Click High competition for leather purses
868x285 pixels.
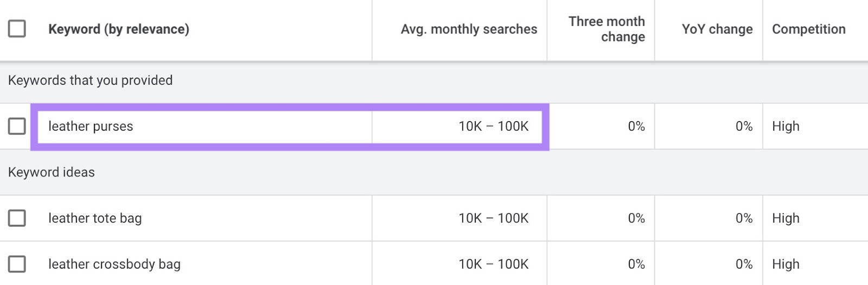(x=786, y=126)
